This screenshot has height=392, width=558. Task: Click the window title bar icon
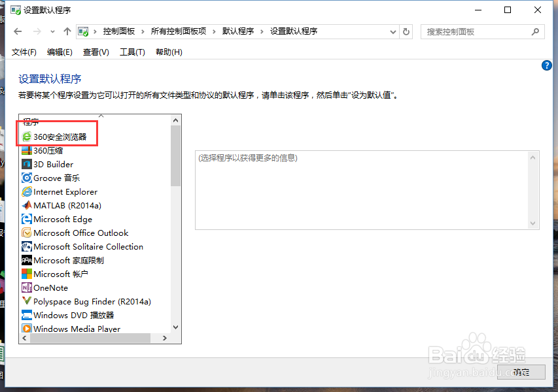pyautogui.click(x=16, y=10)
